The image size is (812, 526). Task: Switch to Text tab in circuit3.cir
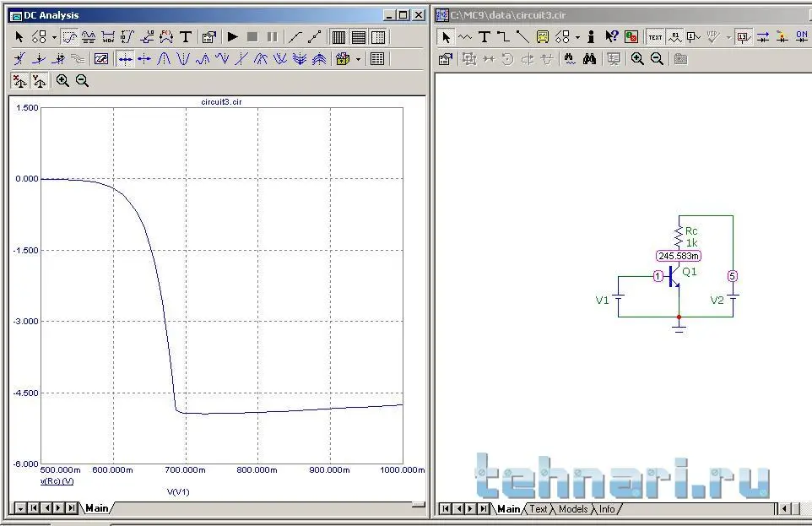538,509
